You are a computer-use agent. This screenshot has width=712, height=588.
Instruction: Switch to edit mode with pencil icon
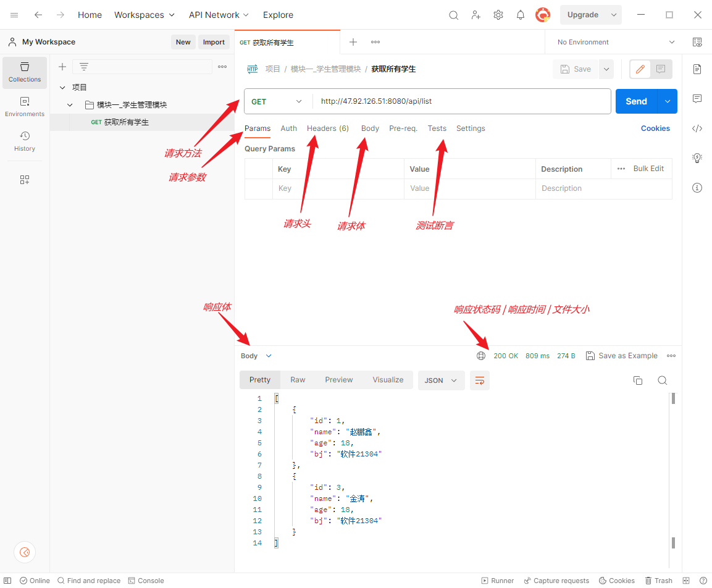coord(640,69)
